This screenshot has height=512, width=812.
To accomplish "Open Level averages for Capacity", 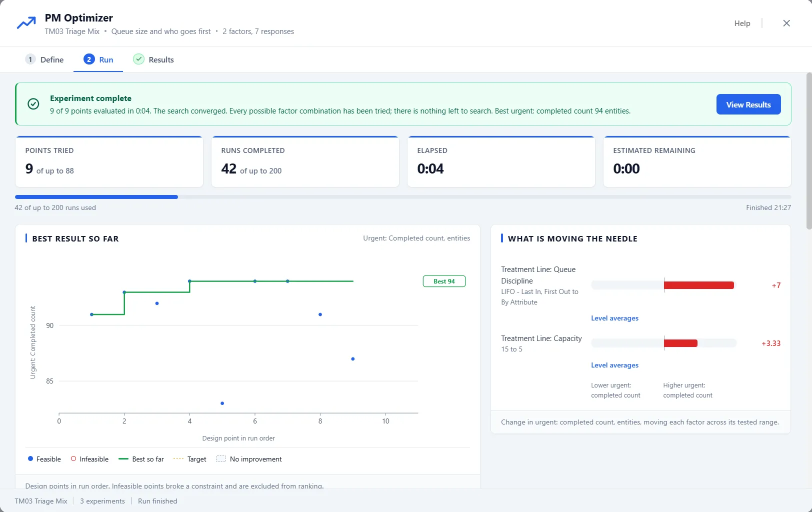I will (614, 365).
